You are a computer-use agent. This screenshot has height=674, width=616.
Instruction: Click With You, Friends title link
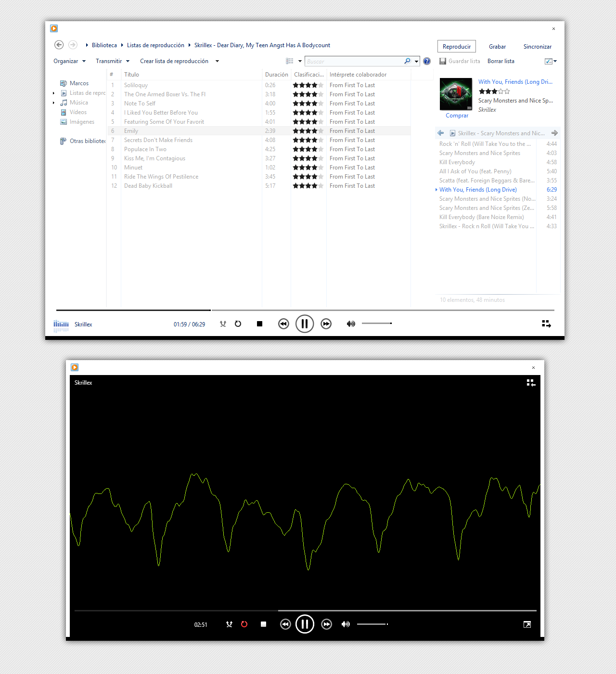[x=515, y=82]
